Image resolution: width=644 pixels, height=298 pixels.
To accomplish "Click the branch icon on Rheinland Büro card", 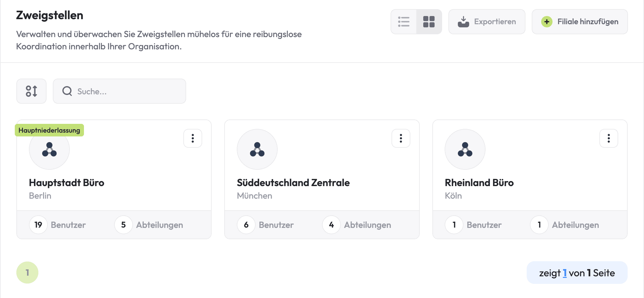I will tap(465, 150).
